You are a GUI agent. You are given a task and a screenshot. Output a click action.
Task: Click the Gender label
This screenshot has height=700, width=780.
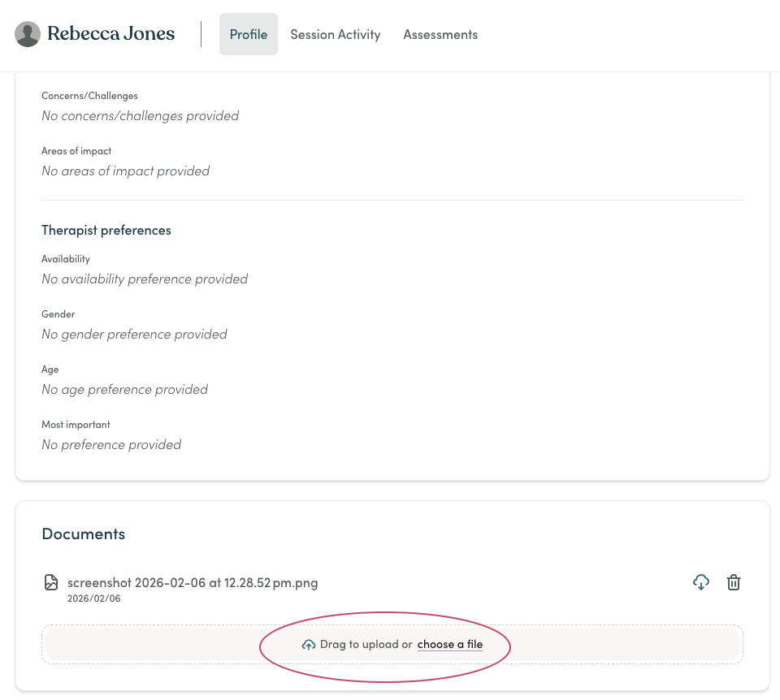tap(58, 314)
